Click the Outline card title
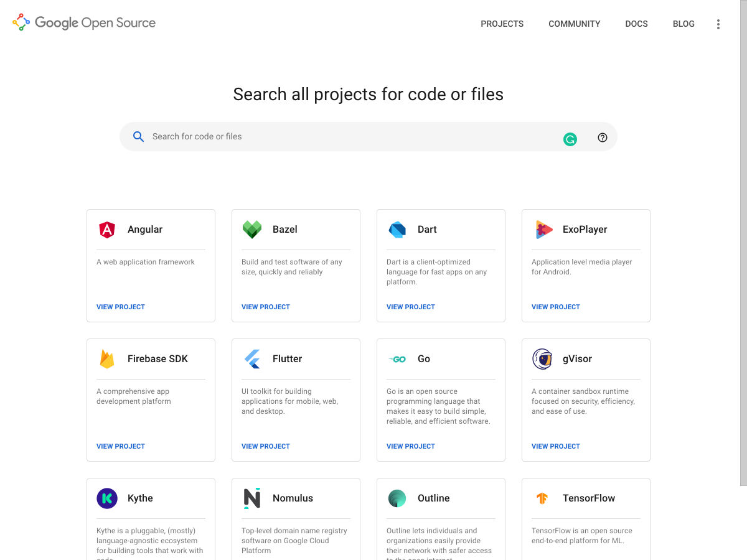The width and height of the screenshot is (747, 560). 434,498
